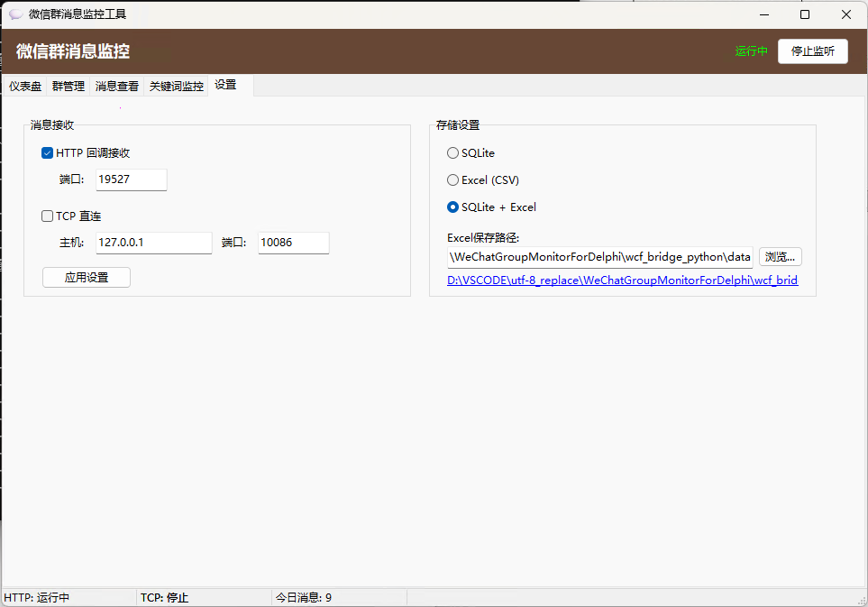This screenshot has width=868, height=607.
Task: Click the HTTP port field 19527
Action: [x=131, y=179]
